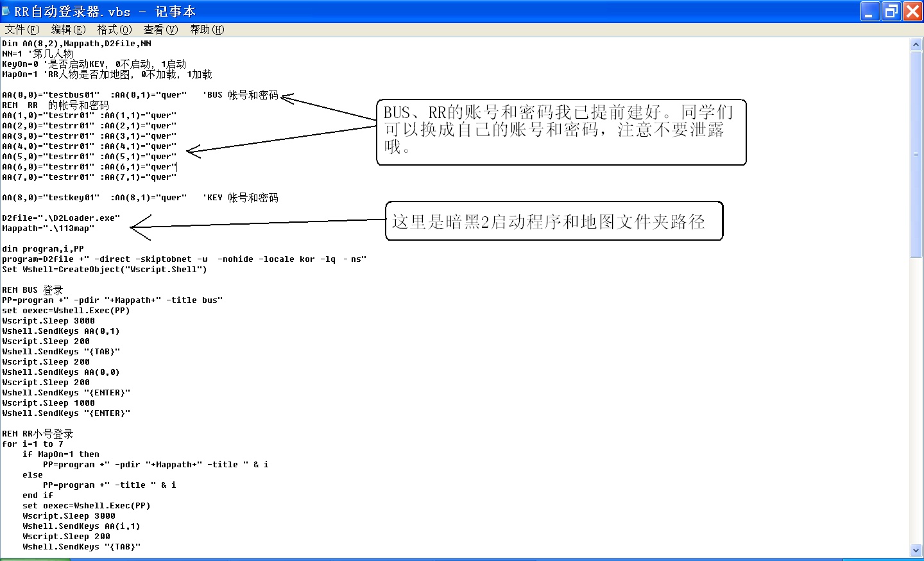Click the 'MapOn=1' line
The height and width of the screenshot is (561, 924).
pyautogui.click(x=107, y=74)
